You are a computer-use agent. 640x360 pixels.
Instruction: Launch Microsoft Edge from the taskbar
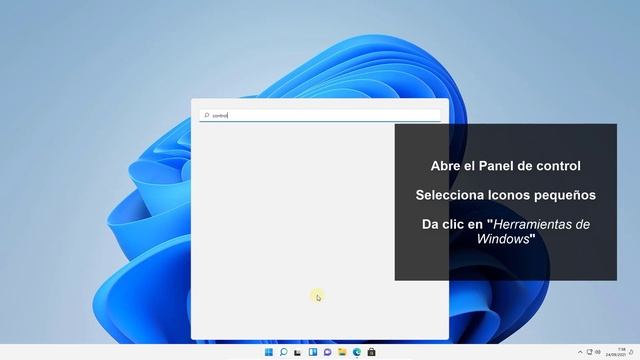(357, 352)
